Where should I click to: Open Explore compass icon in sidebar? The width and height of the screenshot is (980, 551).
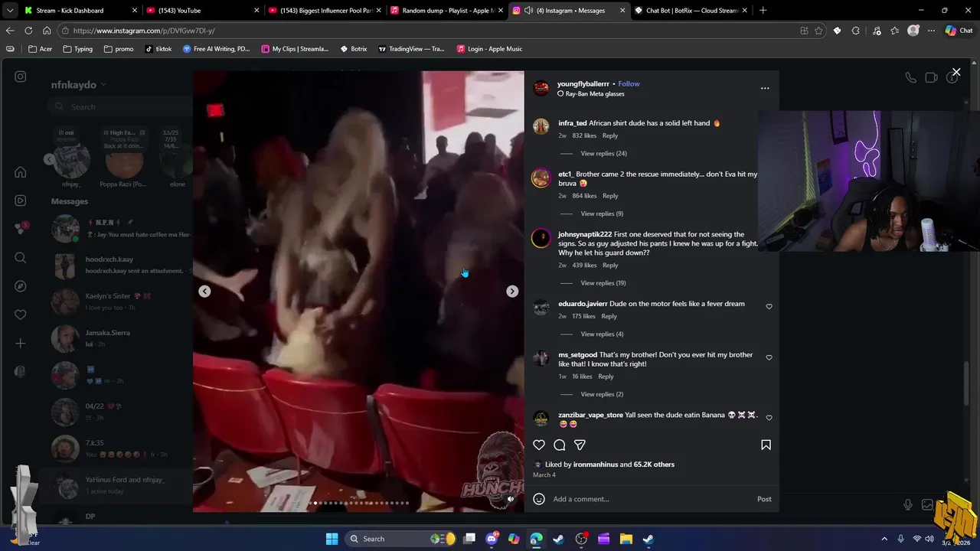(x=21, y=286)
